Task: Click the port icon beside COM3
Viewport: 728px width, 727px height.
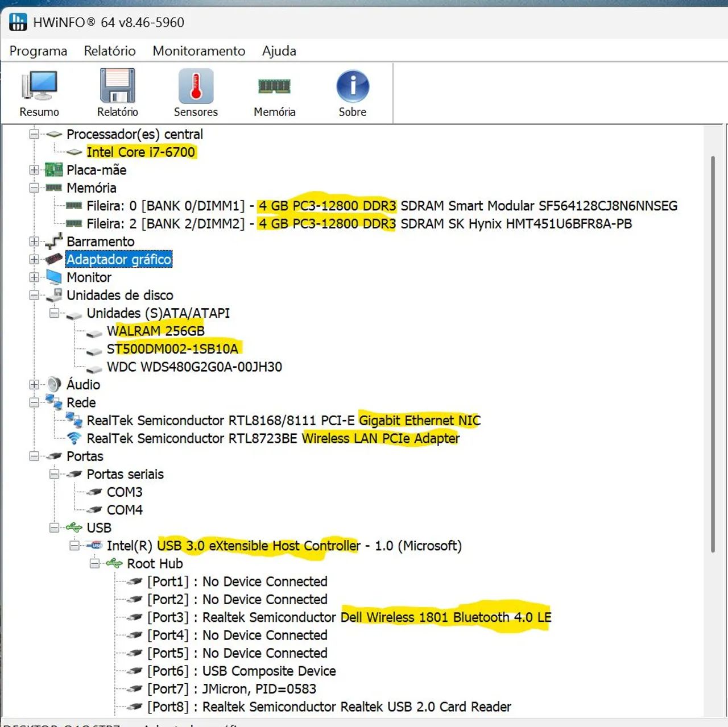Action: coord(94,492)
